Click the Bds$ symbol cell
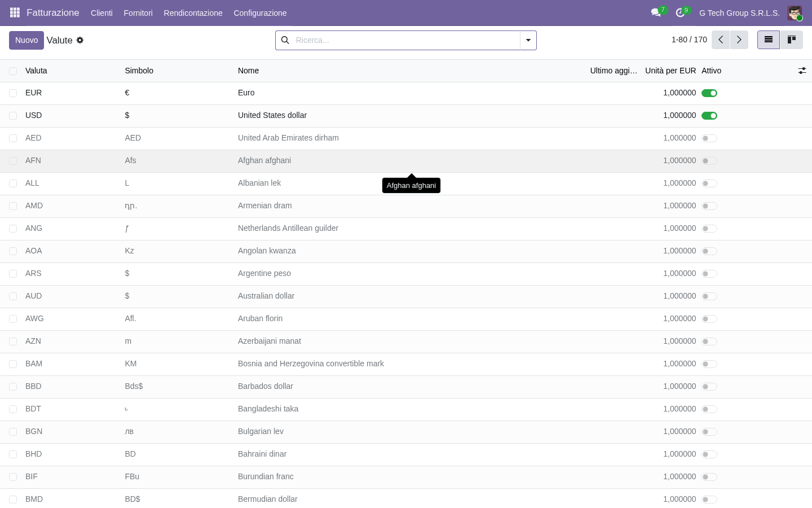Screen dimensions: 812x508 134,386
